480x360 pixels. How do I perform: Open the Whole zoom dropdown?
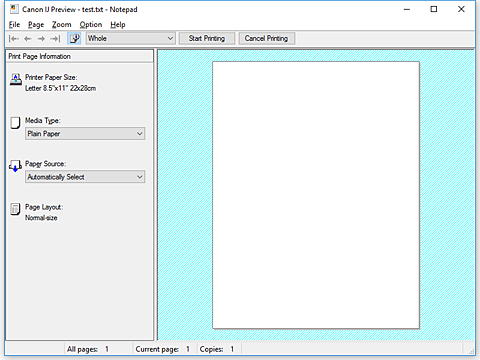[x=131, y=38]
